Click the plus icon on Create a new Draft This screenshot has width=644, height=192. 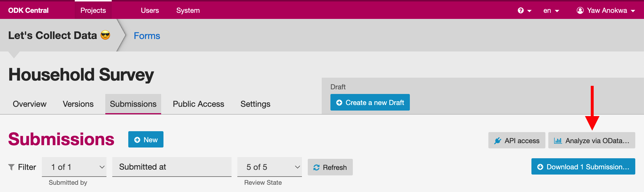339,103
